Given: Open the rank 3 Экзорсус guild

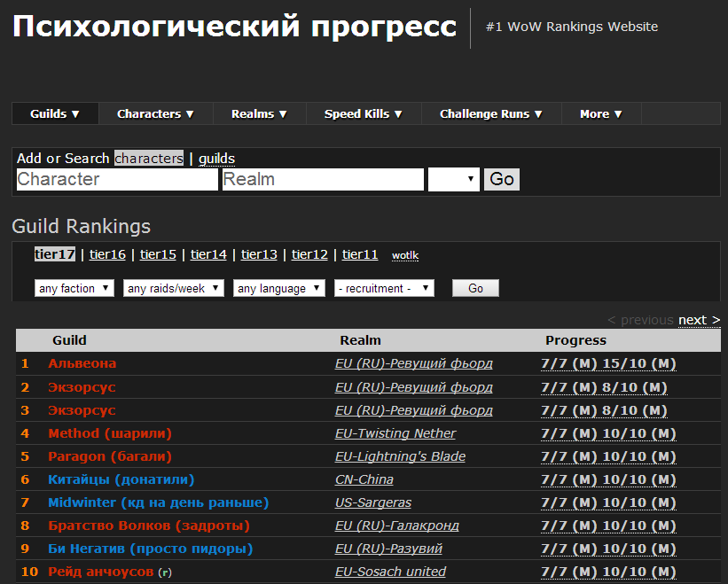Looking at the screenshot, I should tap(82, 410).
